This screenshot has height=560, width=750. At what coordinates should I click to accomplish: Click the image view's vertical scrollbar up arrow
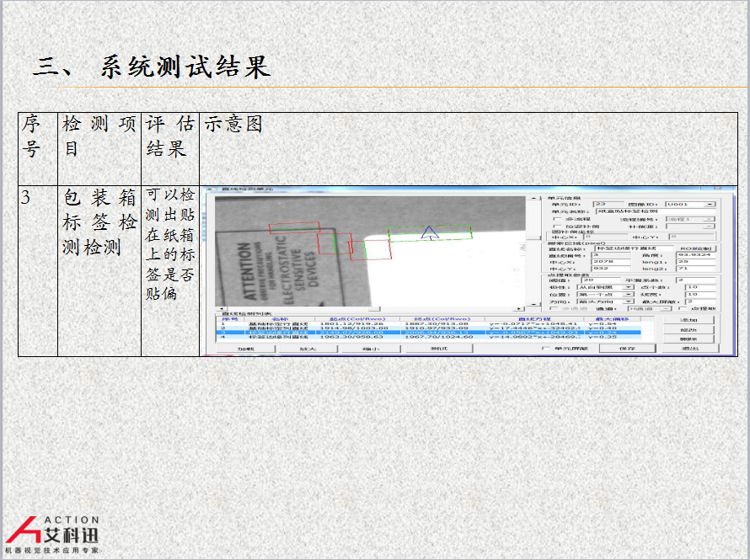533,198
